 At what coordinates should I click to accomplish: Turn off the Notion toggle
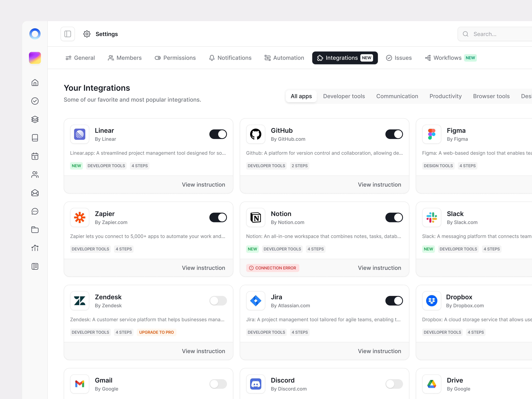[x=394, y=217]
